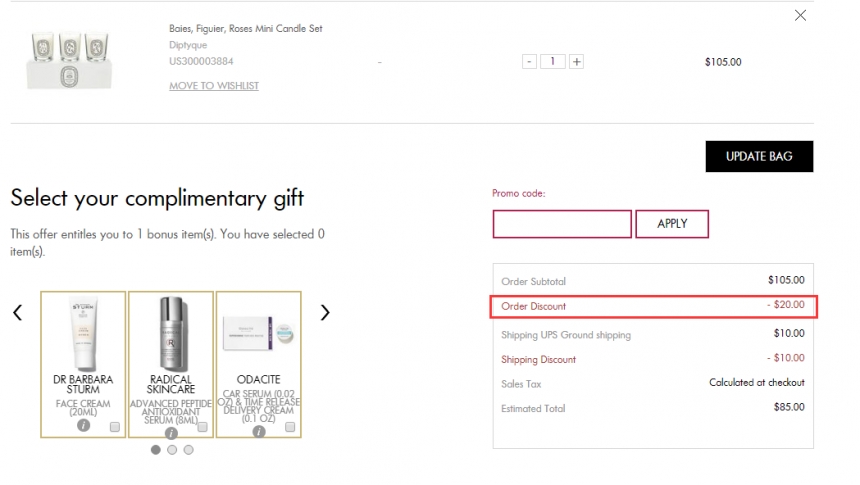Screen dimensions: 860x485
Task: Increase quantity with the plus button
Action: coord(577,61)
